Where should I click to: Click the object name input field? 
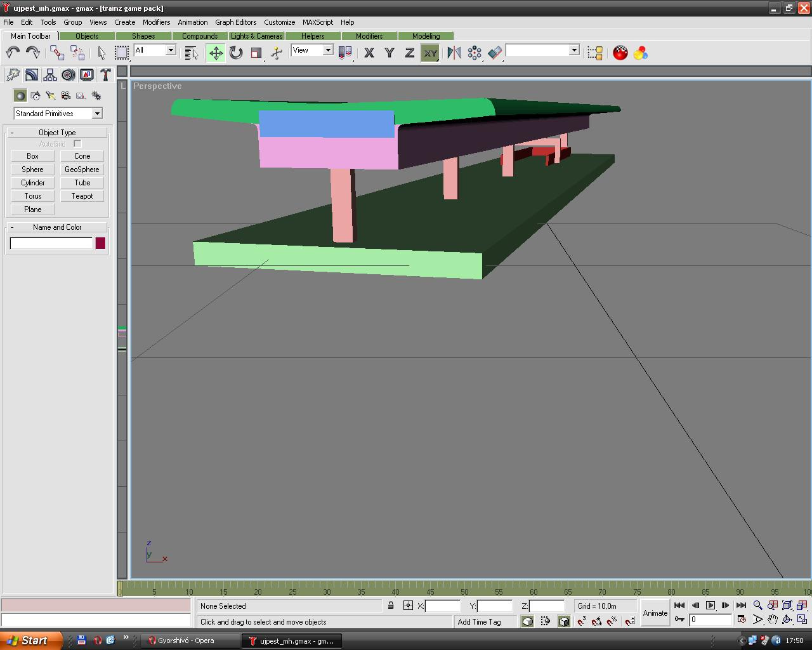tap(51, 243)
